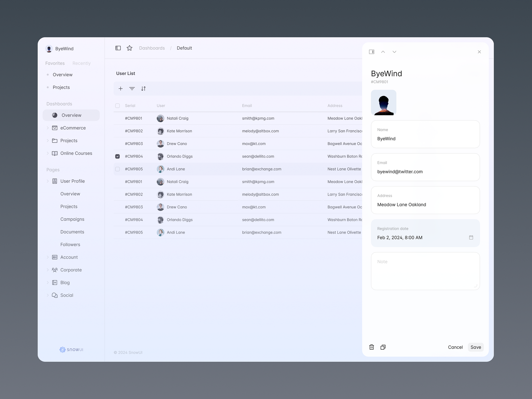Click inside the Note field
Image resolution: width=532 pixels, height=399 pixels.
(425, 271)
